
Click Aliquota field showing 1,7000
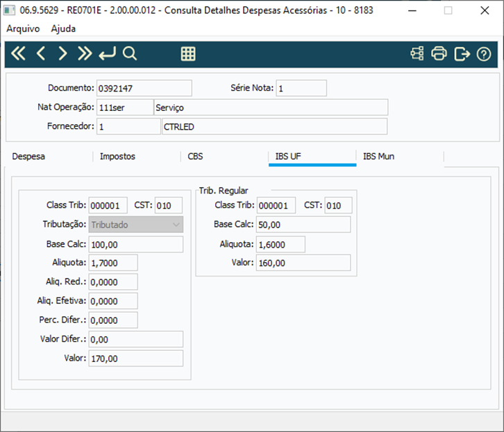point(113,263)
